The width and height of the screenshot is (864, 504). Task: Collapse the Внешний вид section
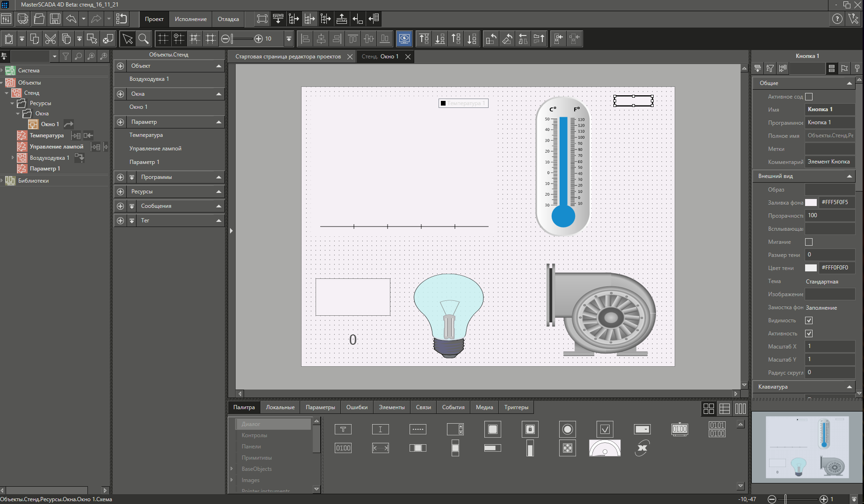coord(849,176)
